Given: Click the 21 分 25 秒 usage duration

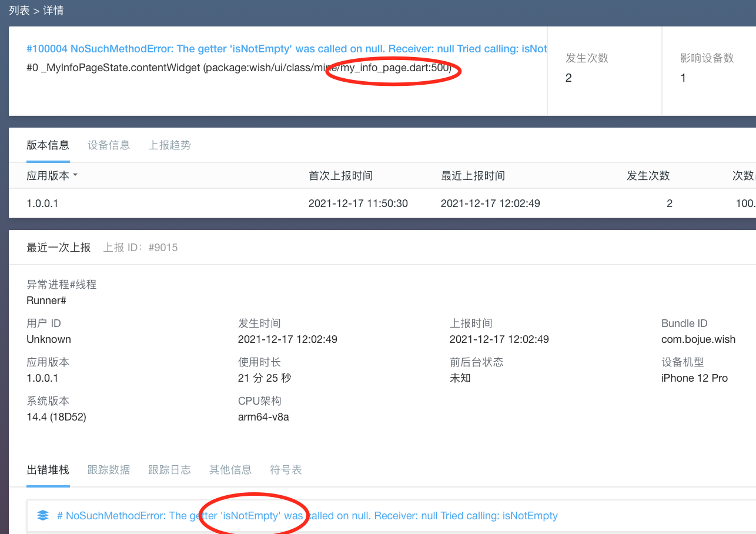Looking at the screenshot, I should 265,378.
